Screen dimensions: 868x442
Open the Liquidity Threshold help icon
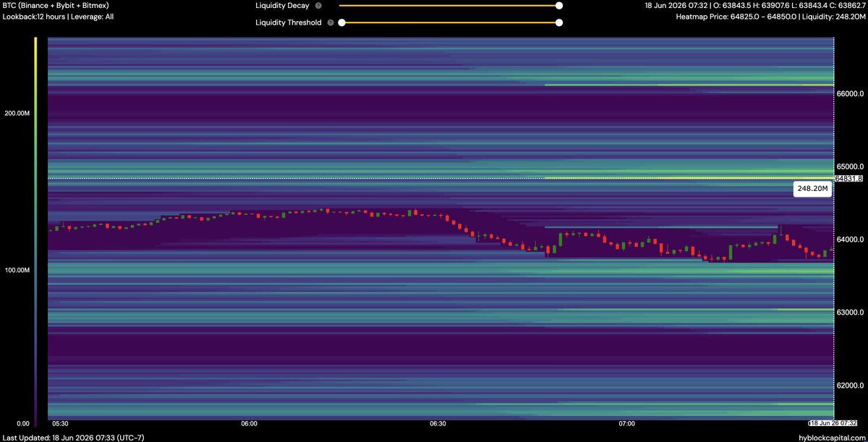coord(331,22)
